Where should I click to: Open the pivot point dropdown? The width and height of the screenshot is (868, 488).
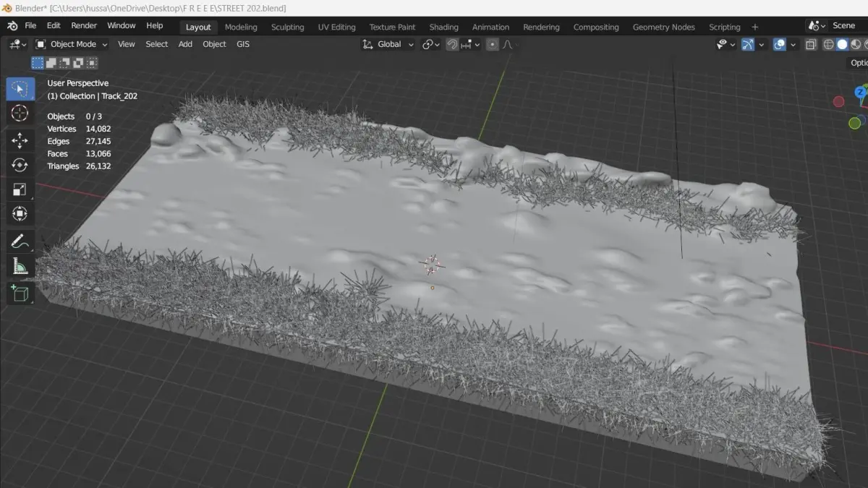[431, 44]
